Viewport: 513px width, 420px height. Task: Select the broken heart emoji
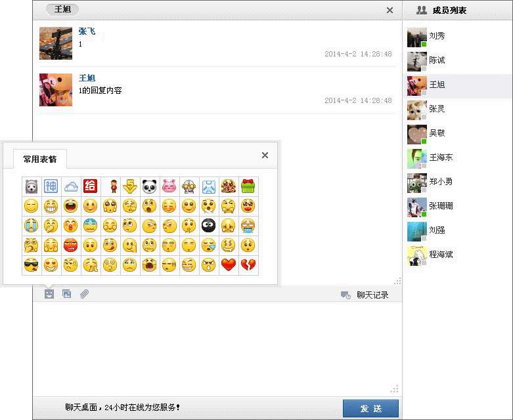(x=248, y=265)
